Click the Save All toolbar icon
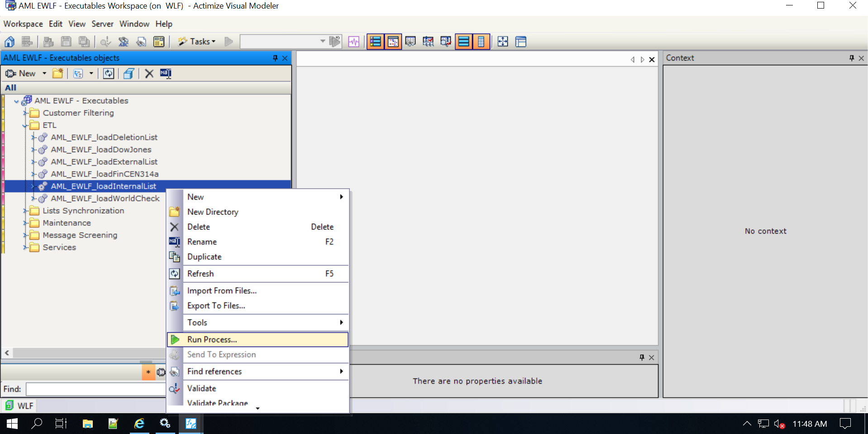This screenshot has width=868, height=434. (x=84, y=42)
